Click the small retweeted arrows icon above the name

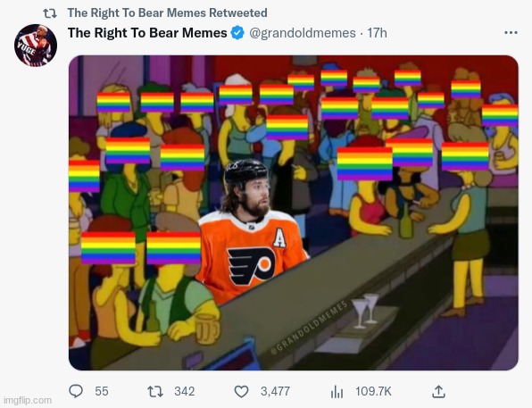(50, 13)
